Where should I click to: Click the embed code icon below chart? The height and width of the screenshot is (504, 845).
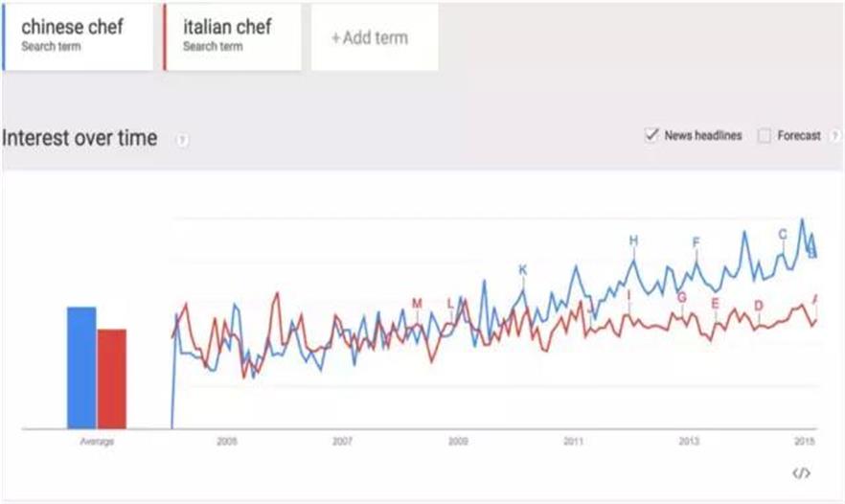pyautogui.click(x=802, y=472)
